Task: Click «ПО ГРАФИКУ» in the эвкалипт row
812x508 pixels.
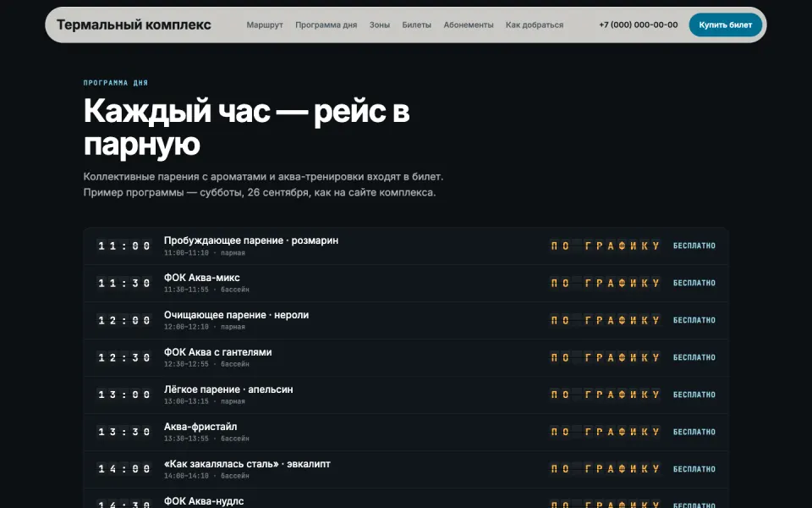Action: click(605, 469)
